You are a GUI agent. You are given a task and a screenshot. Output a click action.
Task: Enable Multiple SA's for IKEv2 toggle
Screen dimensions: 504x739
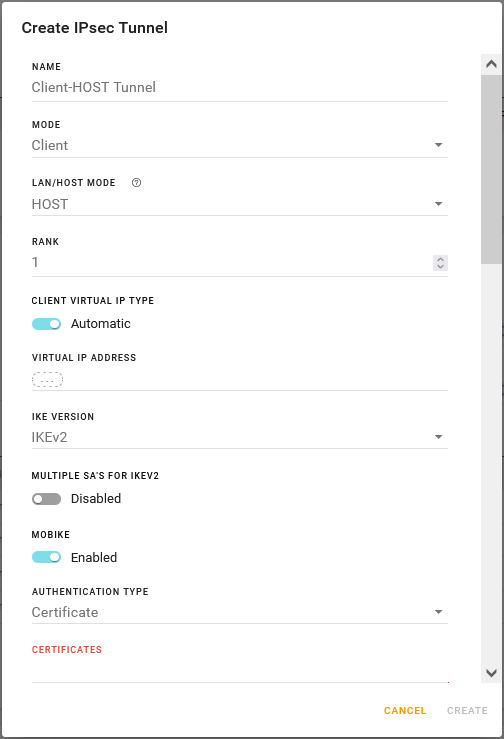[x=46, y=499]
